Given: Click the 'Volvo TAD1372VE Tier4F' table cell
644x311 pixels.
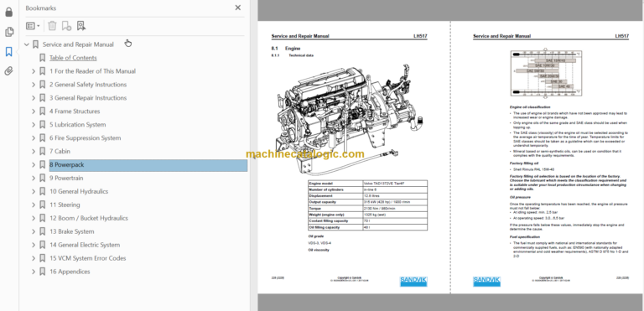Looking at the screenshot, I should tap(395, 184).
